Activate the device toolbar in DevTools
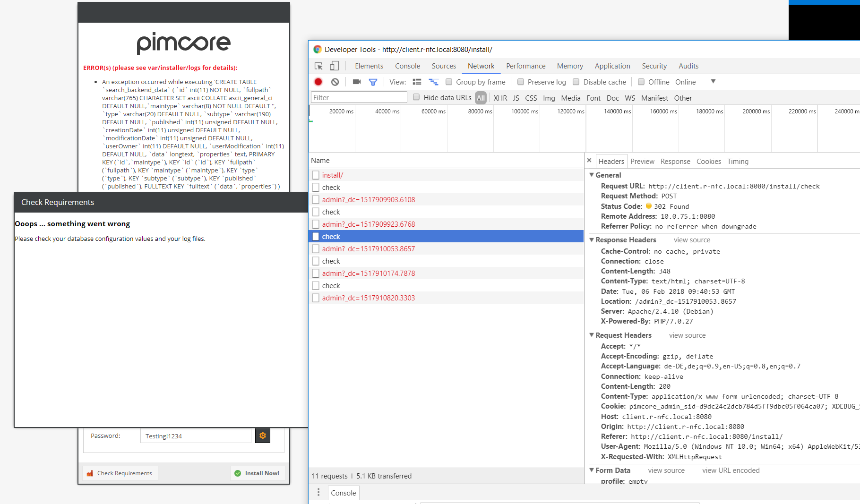860x504 pixels. [x=335, y=65]
